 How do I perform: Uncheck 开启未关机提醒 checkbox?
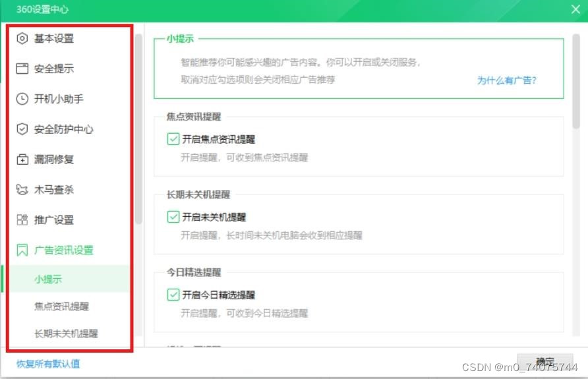click(x=173, y=217)
